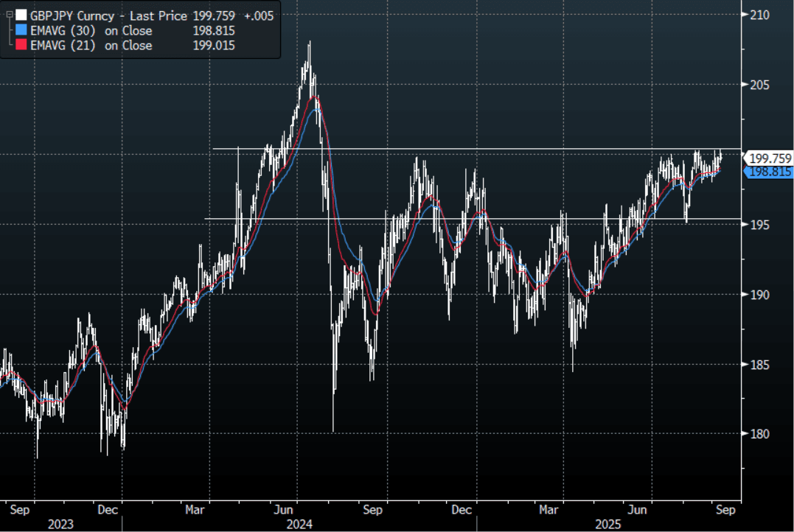
Task: Click the blue EMAVG (30) color swatch
Action: pos(21,30)
